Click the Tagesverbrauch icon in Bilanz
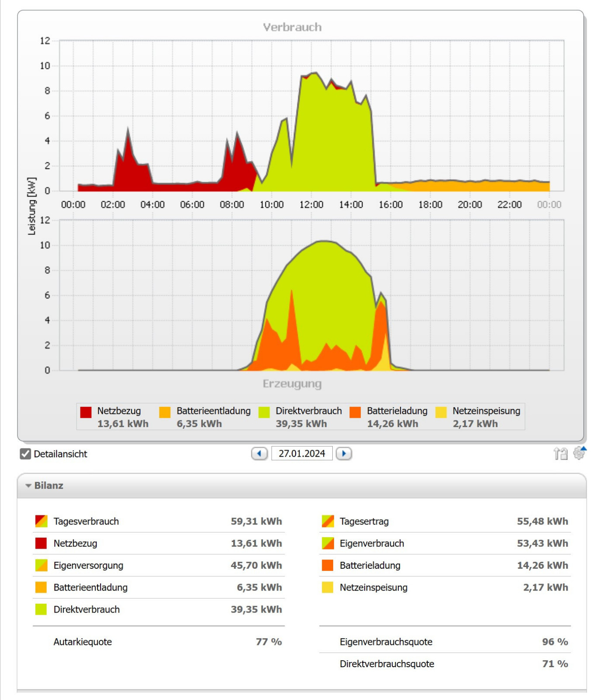 tap(41, 521)
